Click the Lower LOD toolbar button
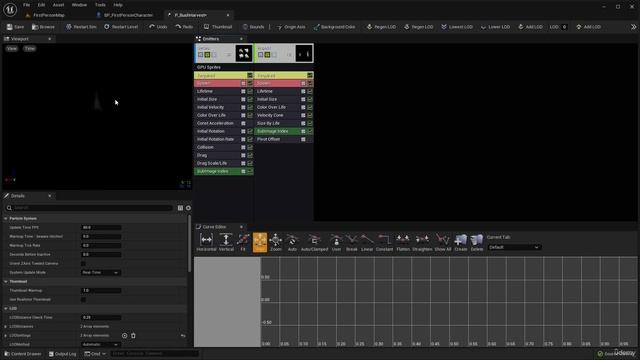This screenshot has height=360, width=640. (495, 27)
